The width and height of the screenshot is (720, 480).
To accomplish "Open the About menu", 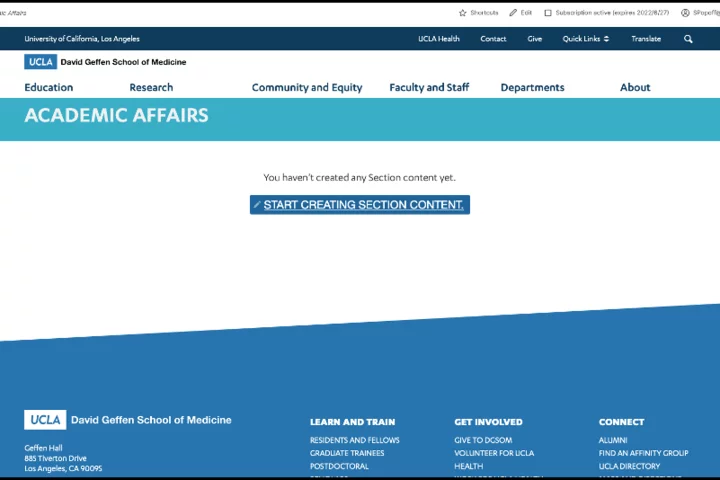I will pyautogui.click(x=635, y=87).
